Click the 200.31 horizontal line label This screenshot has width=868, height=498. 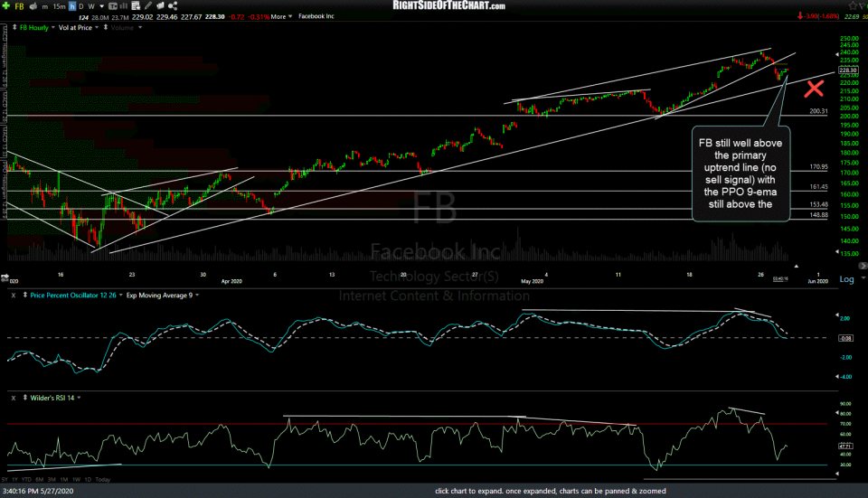click(x=818, y=111)
